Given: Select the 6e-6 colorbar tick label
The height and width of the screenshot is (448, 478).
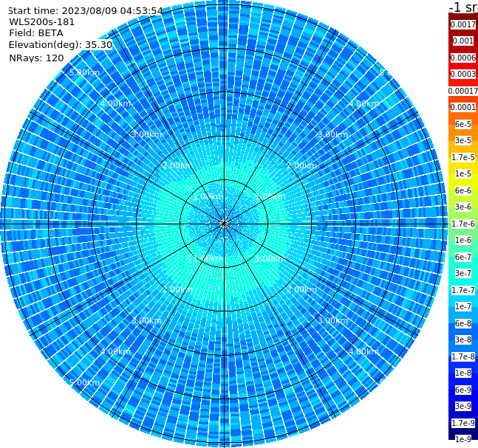Looking at the screenshot, I should (x=463, y=190).
